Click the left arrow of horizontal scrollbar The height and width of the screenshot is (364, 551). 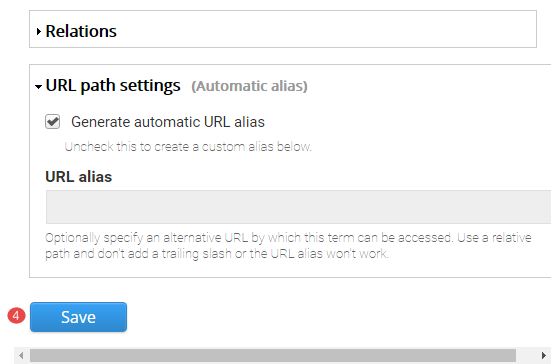click(x=21, y=355)
